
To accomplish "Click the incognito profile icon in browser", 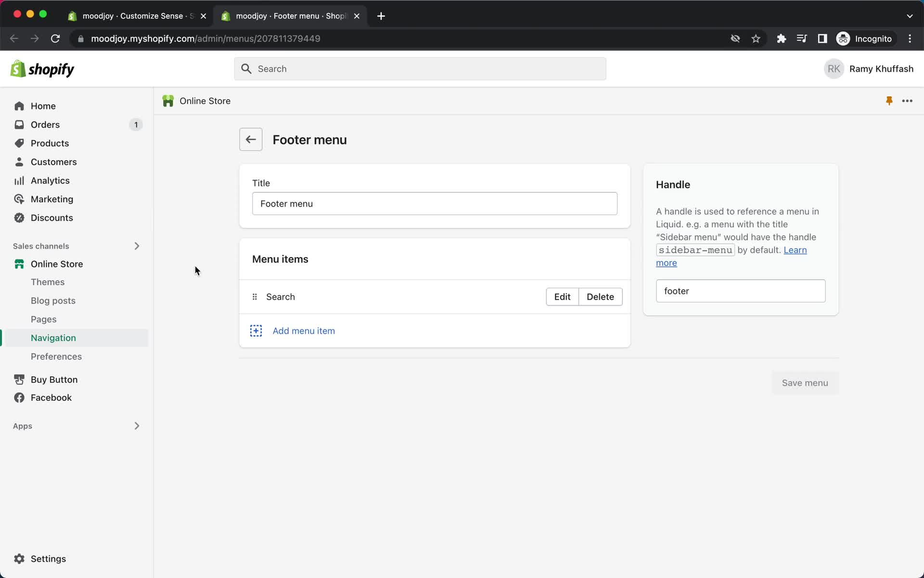I will click(x=844, y=39).
